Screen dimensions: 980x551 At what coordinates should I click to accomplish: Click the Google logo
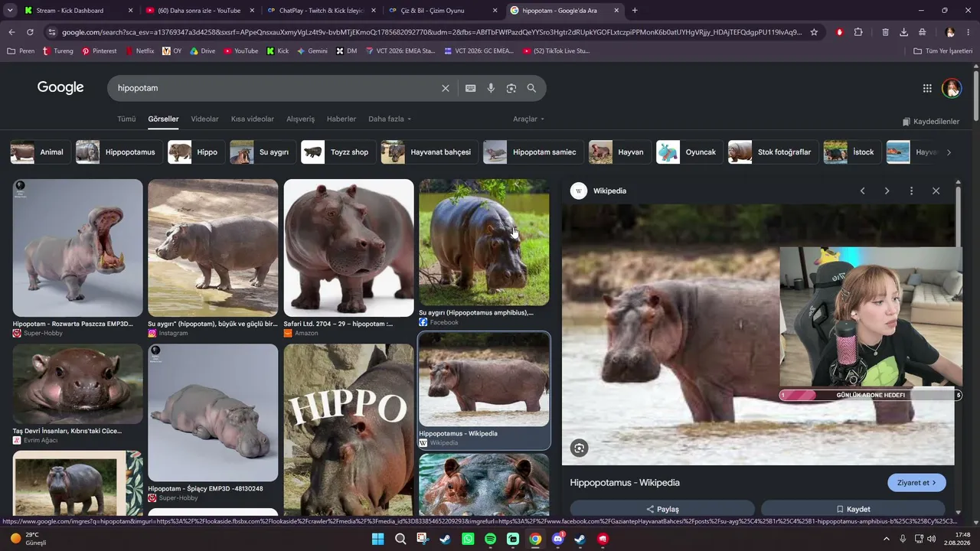(60, 87)
